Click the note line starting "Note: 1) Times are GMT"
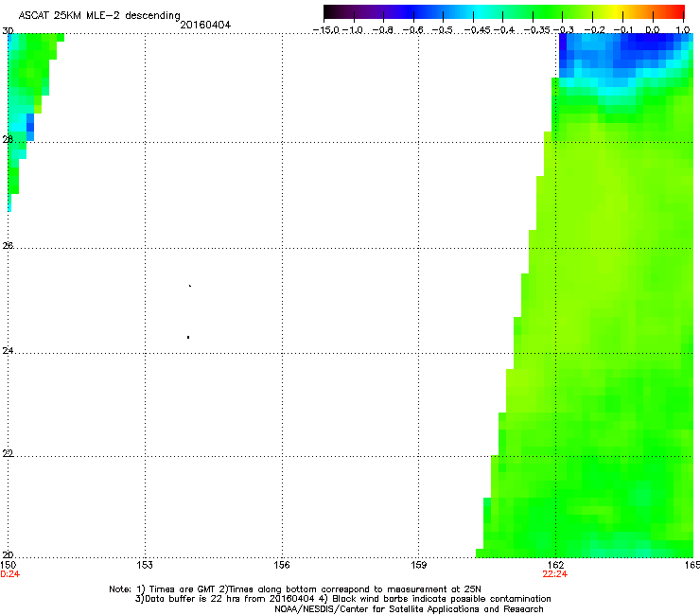The image size is (700, 615). point(295,589)
